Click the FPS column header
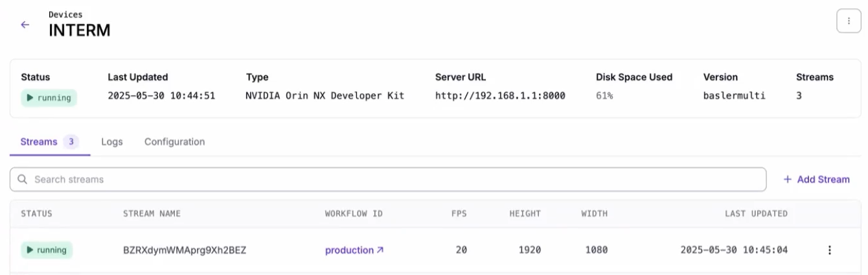 pos(459,213)
